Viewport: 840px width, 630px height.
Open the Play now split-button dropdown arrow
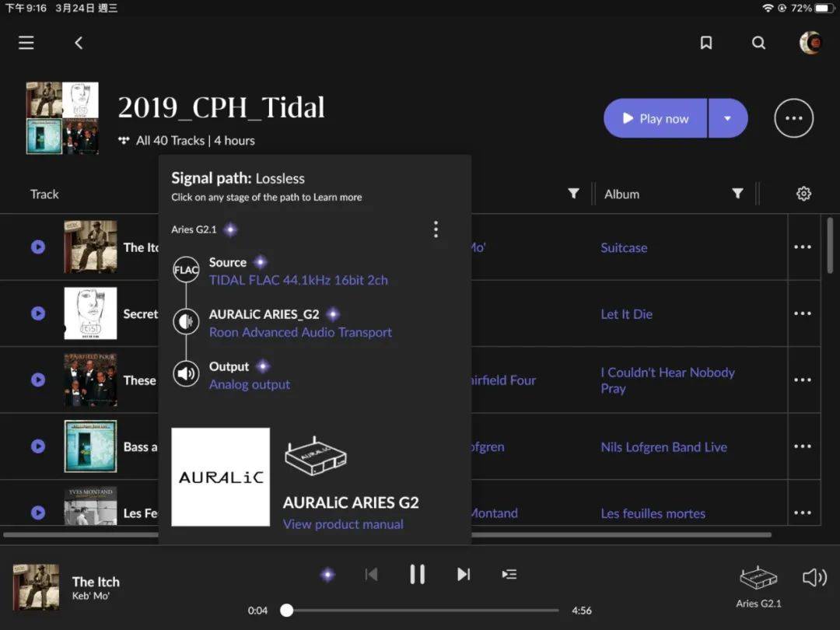click(x=729, y=118)
